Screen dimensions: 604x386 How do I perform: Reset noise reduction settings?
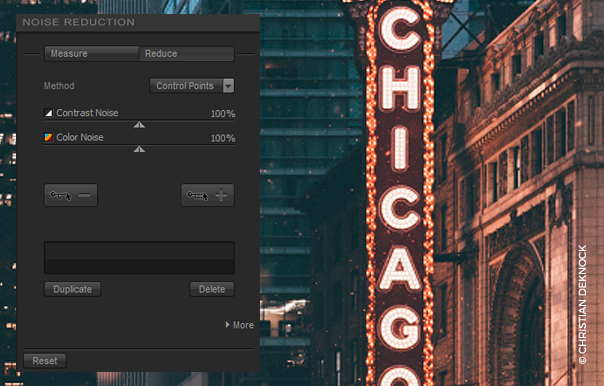45,361
